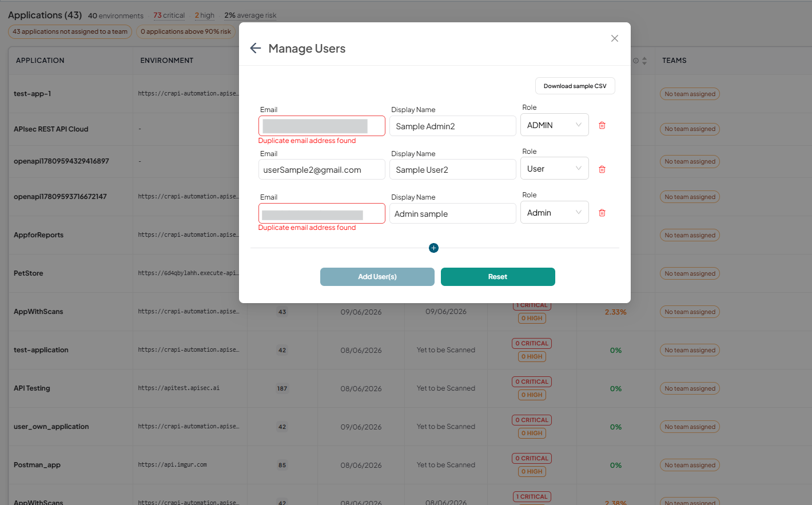
Task: Click the APPLICATION column header
Action: 40,61
